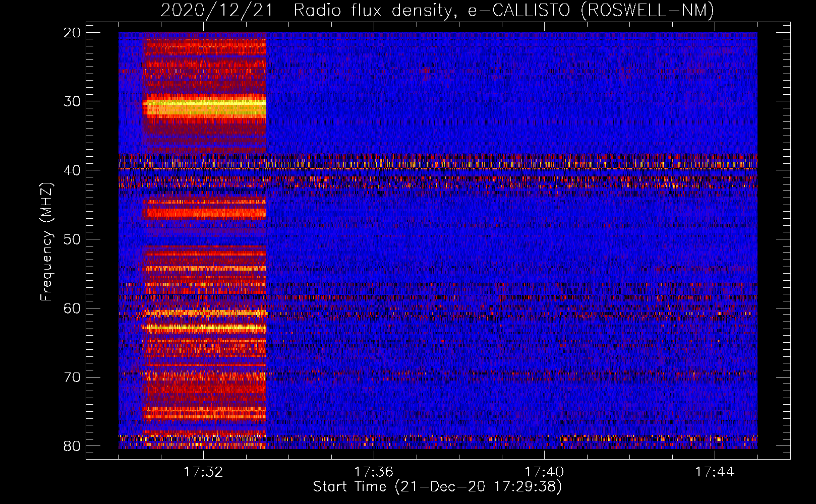Click the plot title "2020/12/21 Radio flux density, e-CALLISTO (ROSWELL-NM)"
Viewport: 816px width, 504px height.
[x=437, y=10]
